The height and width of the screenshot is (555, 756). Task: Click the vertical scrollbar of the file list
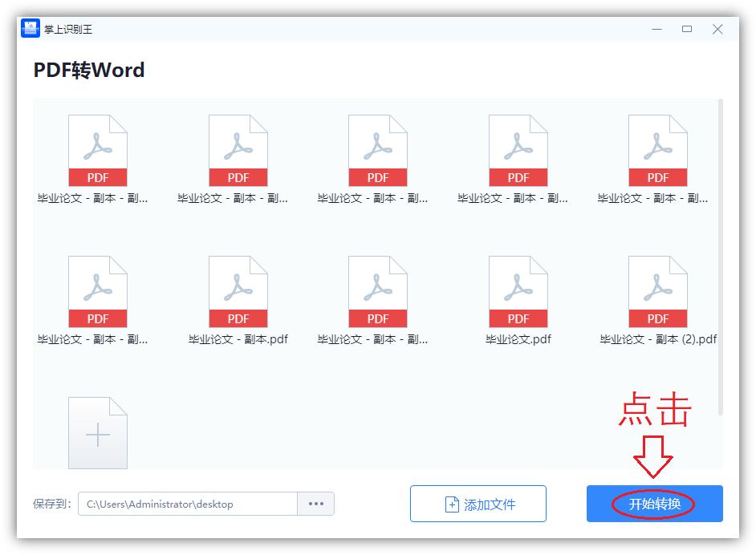(720, 257)
